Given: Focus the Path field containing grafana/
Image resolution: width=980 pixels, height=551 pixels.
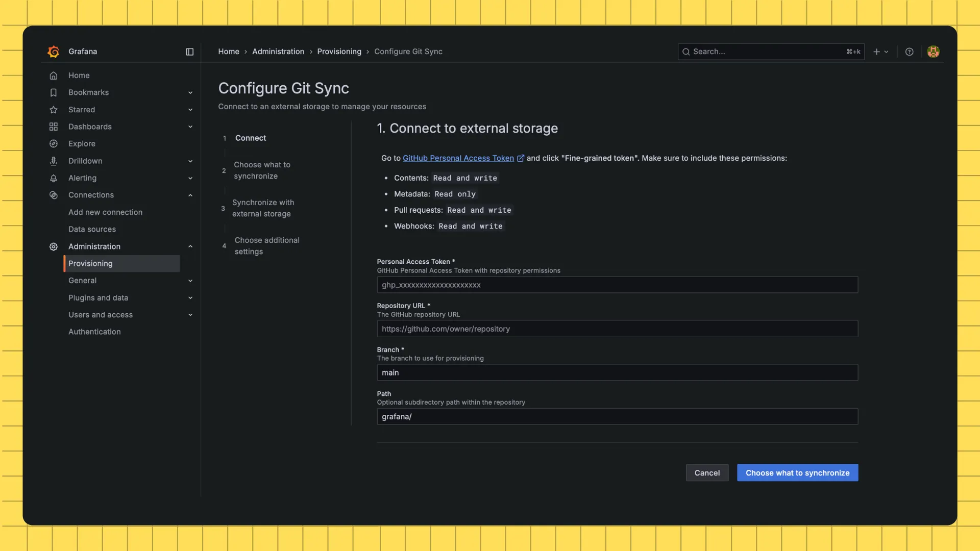Looking at the screenshot, I should coord(617,416).
